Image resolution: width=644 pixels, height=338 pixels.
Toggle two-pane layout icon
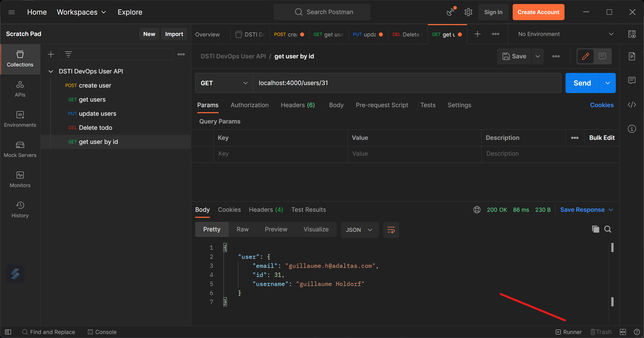point(623,332)
